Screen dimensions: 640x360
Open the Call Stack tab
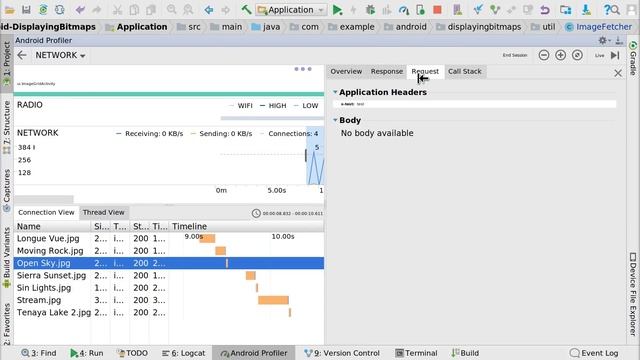point(464,71)
